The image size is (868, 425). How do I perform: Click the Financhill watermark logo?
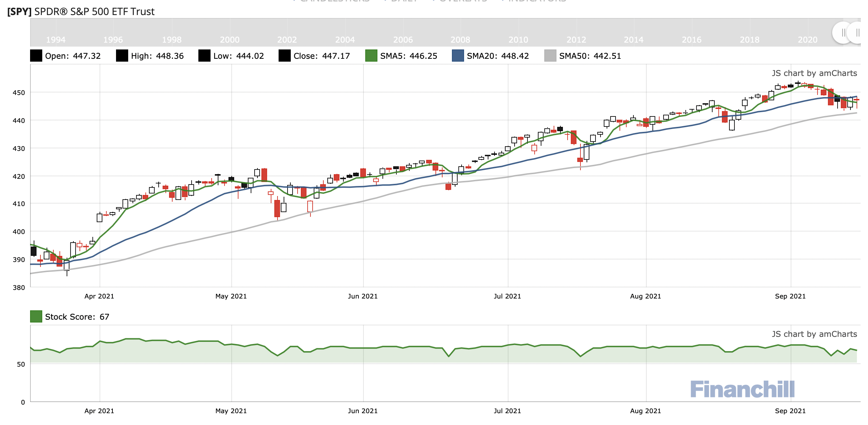tap(742, 390)
